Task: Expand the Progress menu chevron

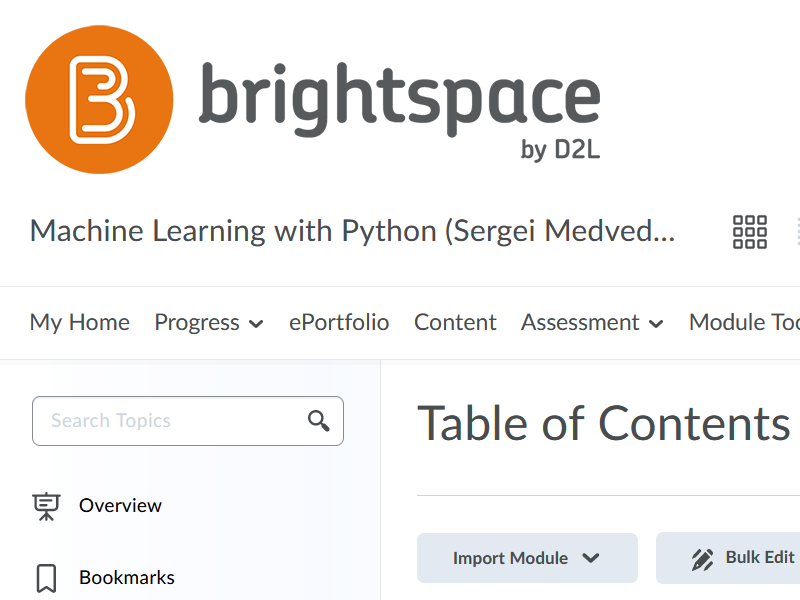Action: point(256,323)
